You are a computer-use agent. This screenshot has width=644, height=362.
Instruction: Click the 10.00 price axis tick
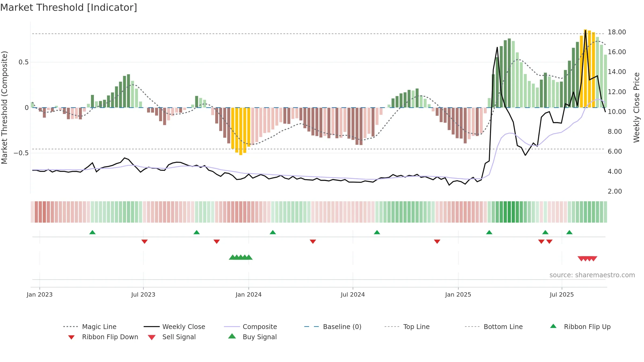617,112
